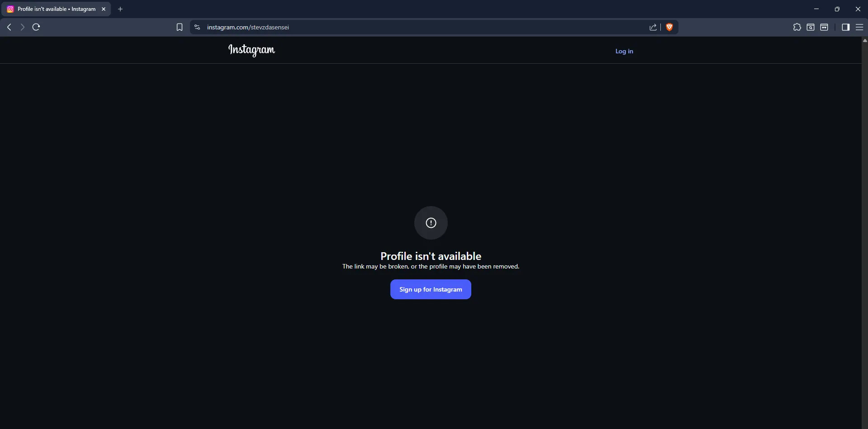
Task: Close the Instagram tab
Action: click(x=104, y=9)
